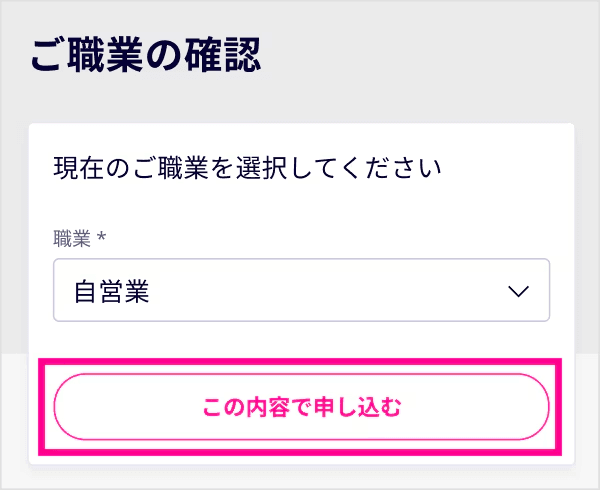Open the 職業 dropdown
This screenshot has width=600, height=490.
[x=300, y=291]
